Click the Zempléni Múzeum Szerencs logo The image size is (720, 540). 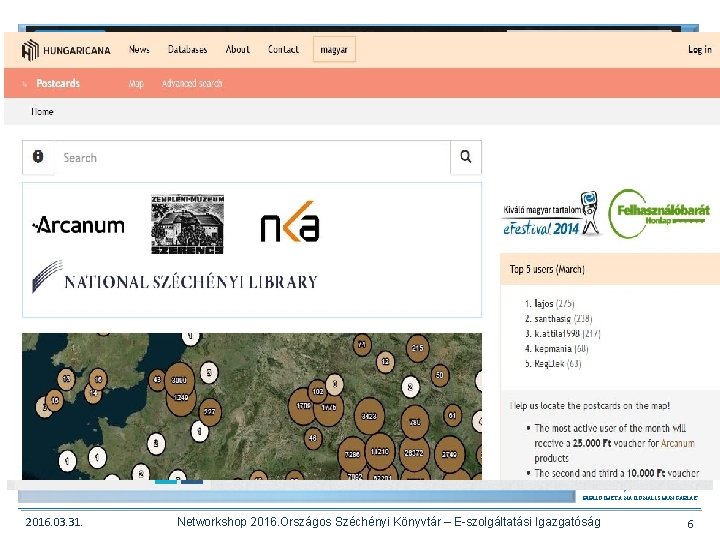[x=187, y=224]
